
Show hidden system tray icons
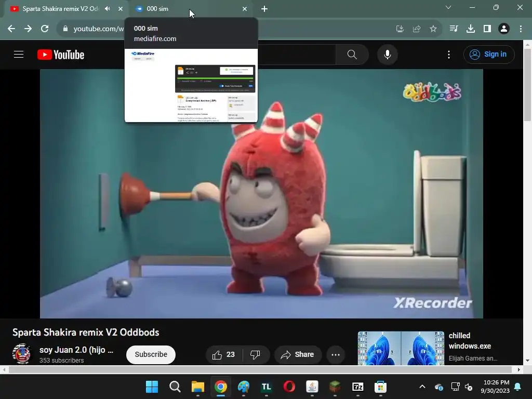[x=422, y=387]
